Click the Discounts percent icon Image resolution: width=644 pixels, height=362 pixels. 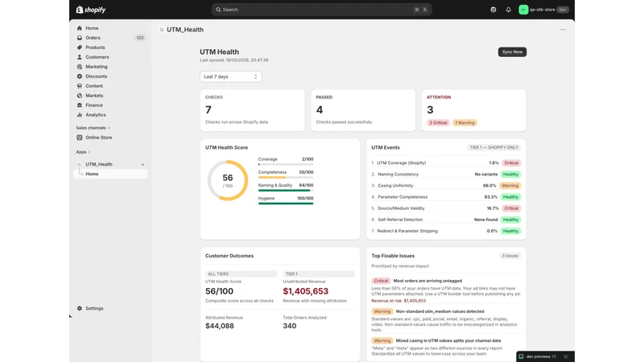pyautogui.click(x=80, y=76)
